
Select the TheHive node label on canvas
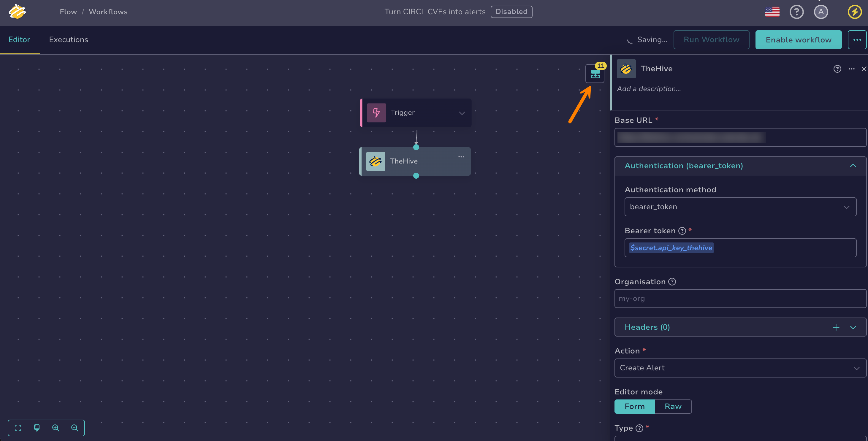pyautogui.click(x=403, y=161)
